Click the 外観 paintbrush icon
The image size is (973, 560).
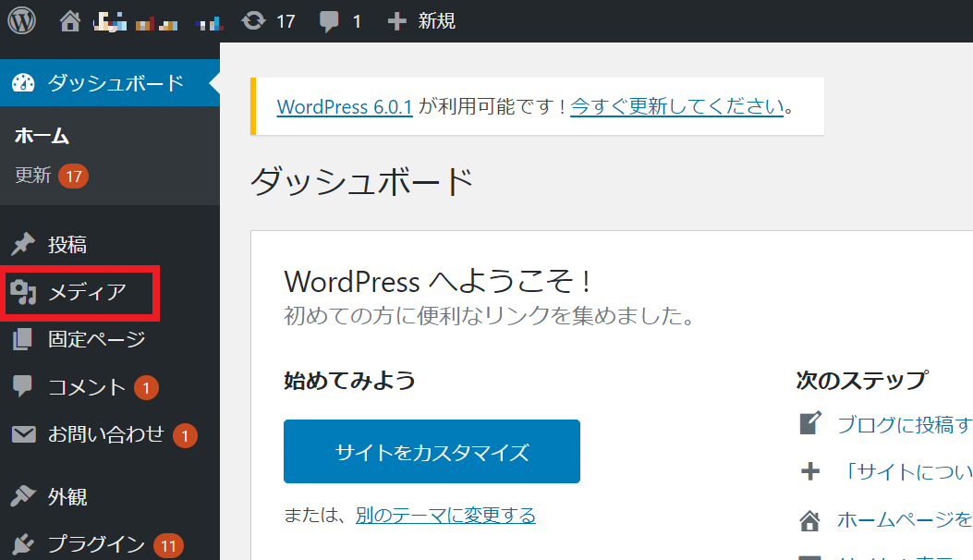[x=23, y=496]
